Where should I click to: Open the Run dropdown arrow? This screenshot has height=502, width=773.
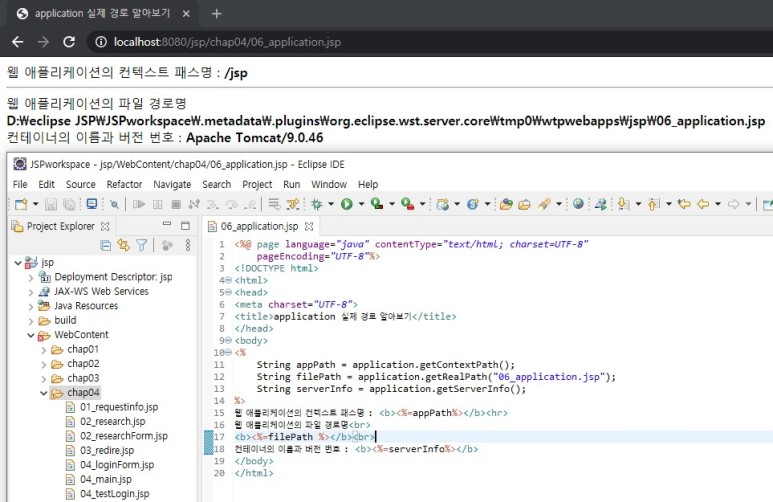pos(361,204)
